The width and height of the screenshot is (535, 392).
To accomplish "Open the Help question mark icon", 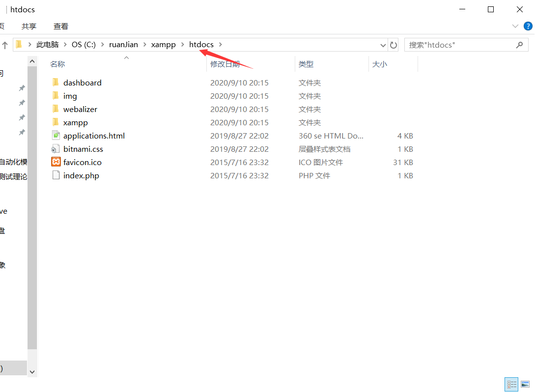I will pos(528,26).
